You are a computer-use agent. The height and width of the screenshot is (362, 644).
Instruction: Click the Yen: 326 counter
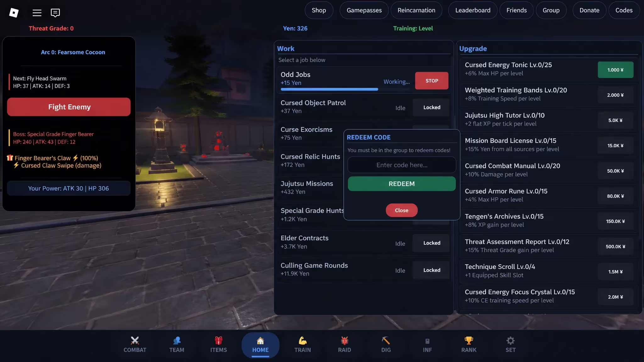(x=295, y=28)
